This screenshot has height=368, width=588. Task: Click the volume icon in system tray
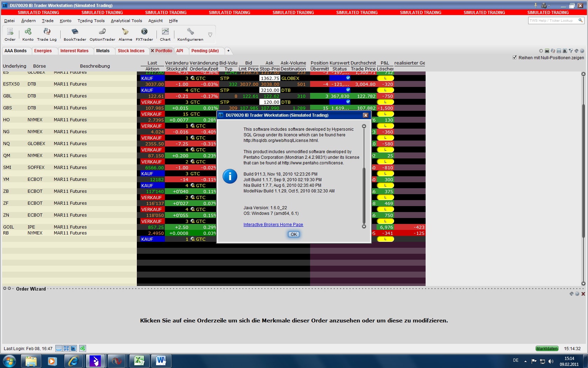point(551,361)
